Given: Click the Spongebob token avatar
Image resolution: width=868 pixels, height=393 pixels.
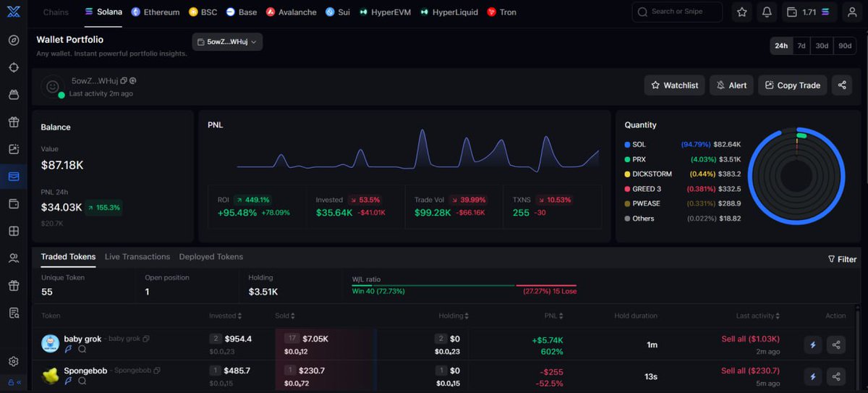Looking at the screenshot, I should click(x=50, y=376).
